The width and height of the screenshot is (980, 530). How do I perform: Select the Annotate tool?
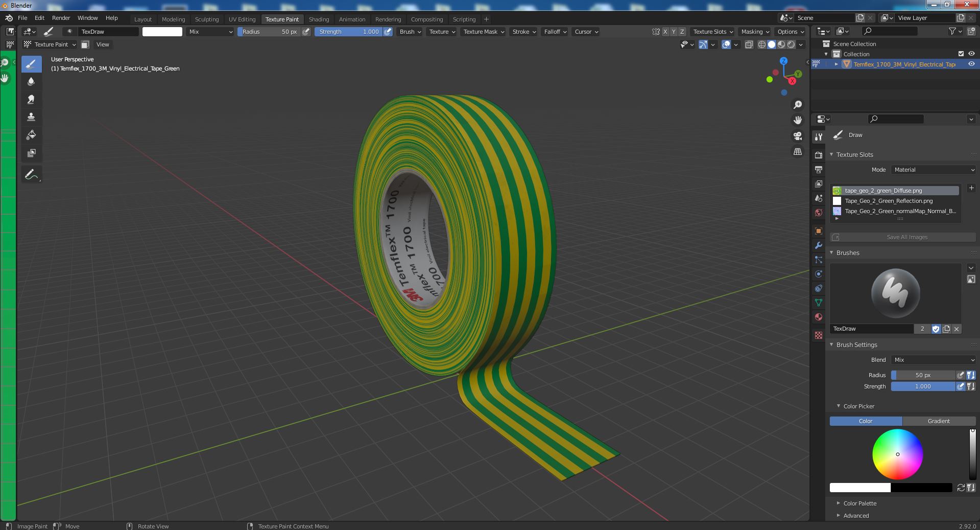(x=31, y=174)
